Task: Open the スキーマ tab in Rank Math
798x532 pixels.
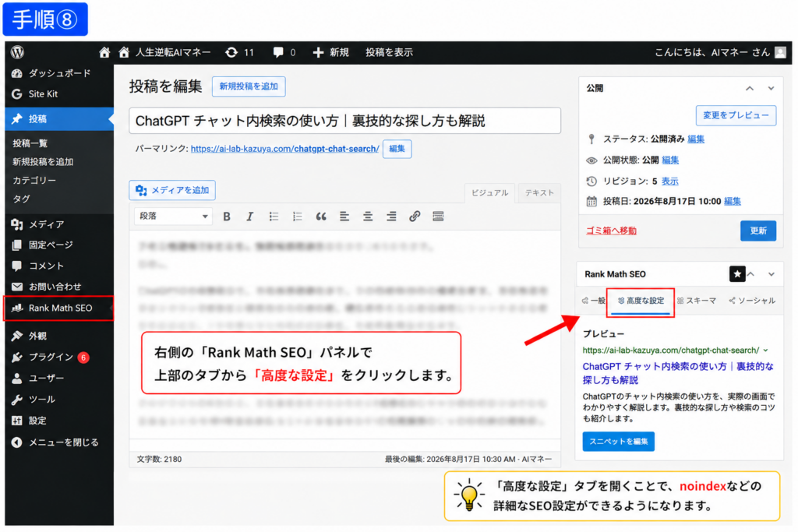Action: (697, 301)
